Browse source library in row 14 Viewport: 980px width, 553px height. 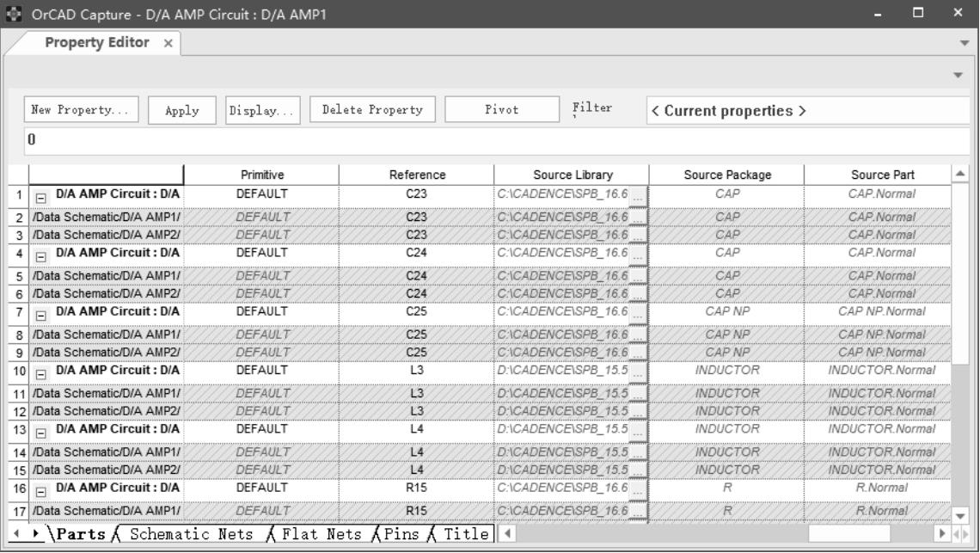[x=638, y=452]
